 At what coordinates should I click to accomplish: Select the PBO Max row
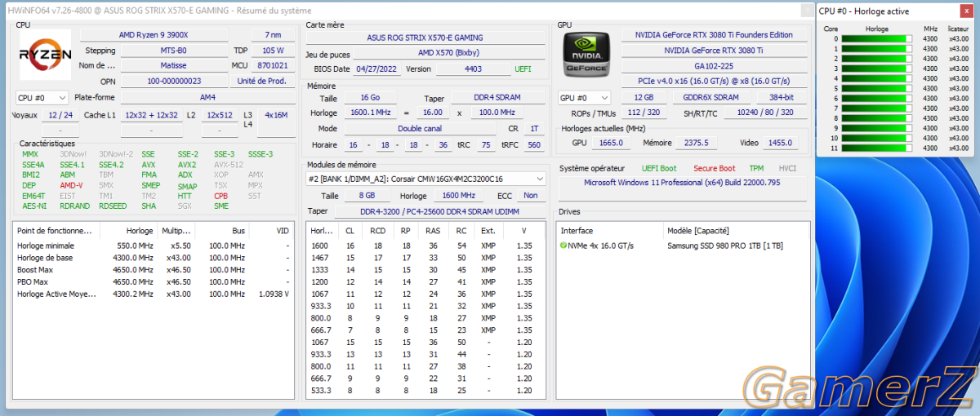[154, 282]
